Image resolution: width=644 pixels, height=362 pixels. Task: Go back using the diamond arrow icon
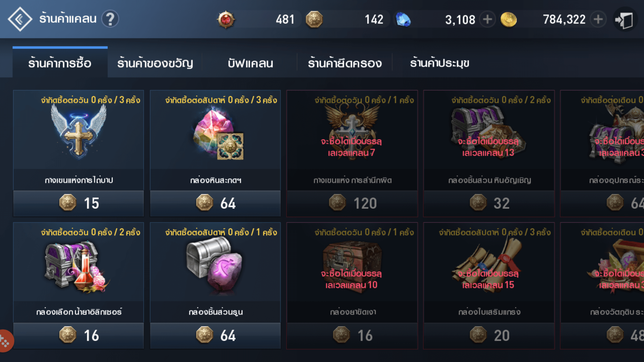click(x=20, y=19)
